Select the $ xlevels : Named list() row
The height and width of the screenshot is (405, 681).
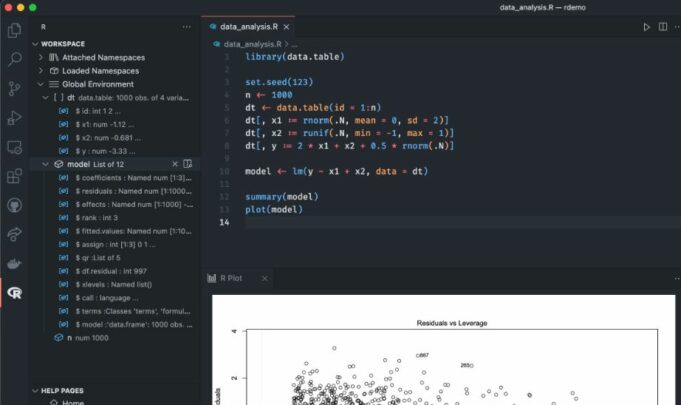click(115, 285)
